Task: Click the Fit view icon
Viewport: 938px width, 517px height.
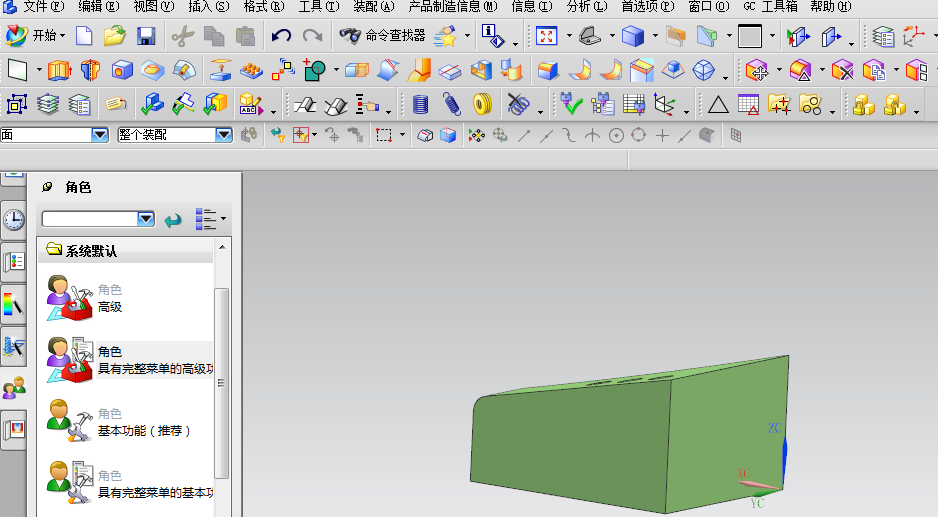Action: tap(546, 37)
